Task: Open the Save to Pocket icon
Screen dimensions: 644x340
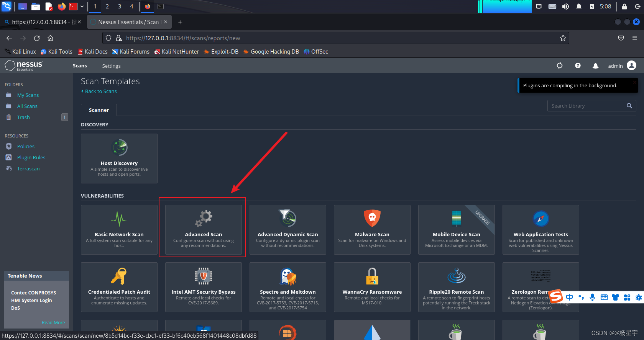Action: click(x=621, y=38)
